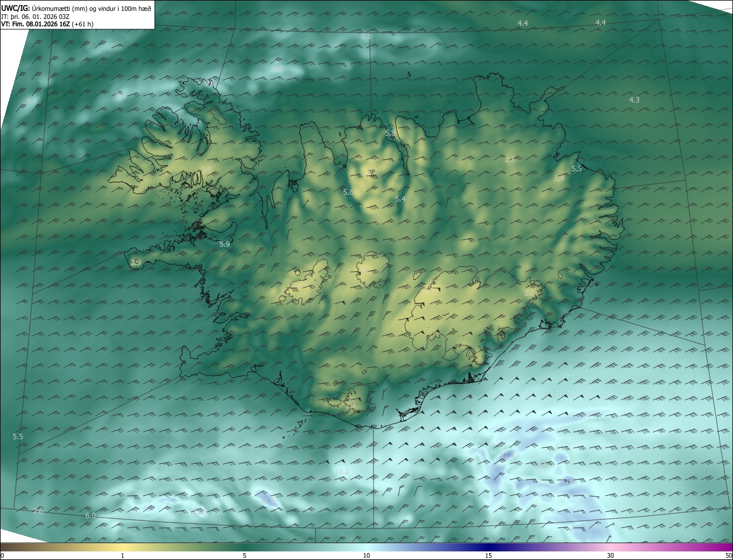The height and width of the screenshot is (560, 733).
Task: Click the 8.1 value label on the map
Action: coord(366,37)
